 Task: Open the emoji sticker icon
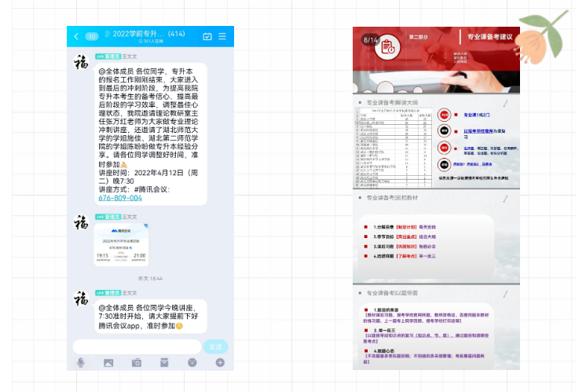click(192, 362)
